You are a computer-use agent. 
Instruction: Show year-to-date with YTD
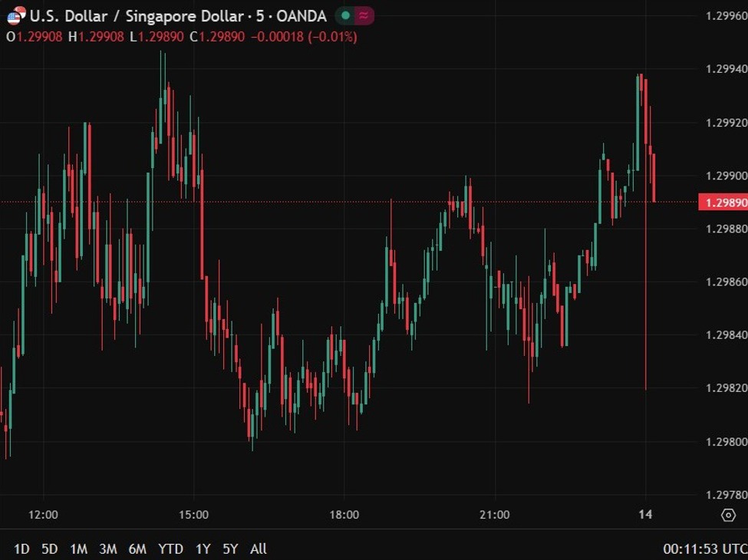point(170,548)
